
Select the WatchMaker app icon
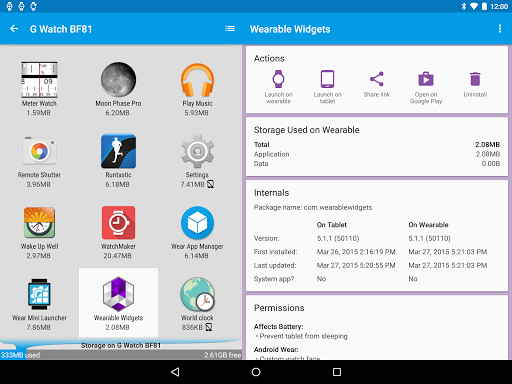118,222
